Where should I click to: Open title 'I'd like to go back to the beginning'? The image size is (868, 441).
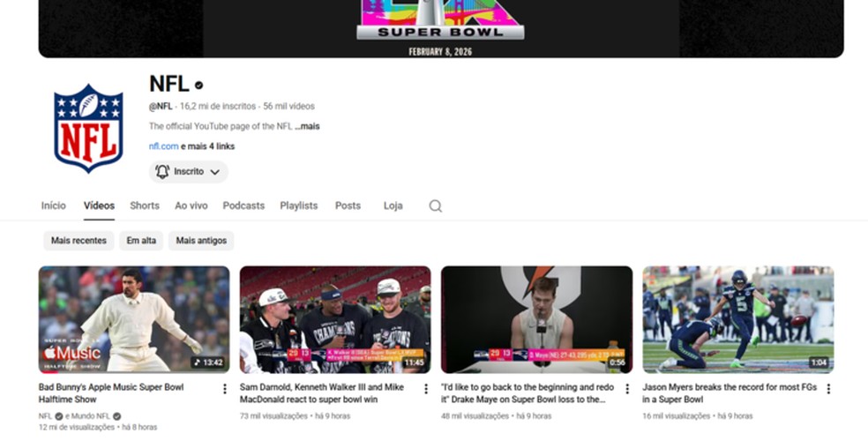[528, 393]
